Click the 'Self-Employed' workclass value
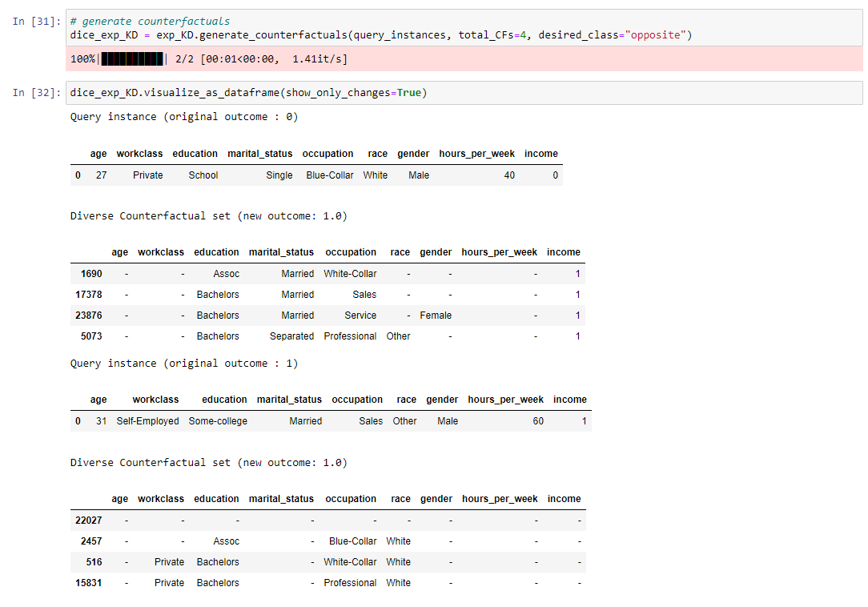The height and width of the screenshot is (607, 868). [x=147, y=420]
